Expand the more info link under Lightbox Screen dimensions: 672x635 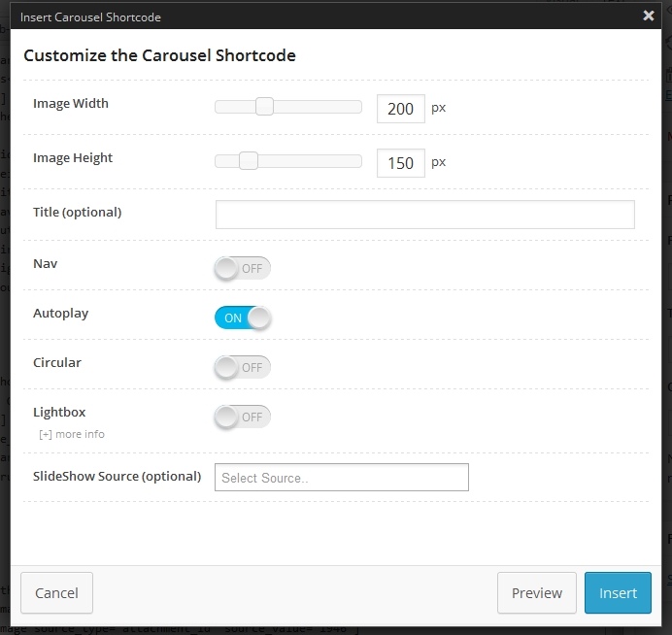(72, 434)
